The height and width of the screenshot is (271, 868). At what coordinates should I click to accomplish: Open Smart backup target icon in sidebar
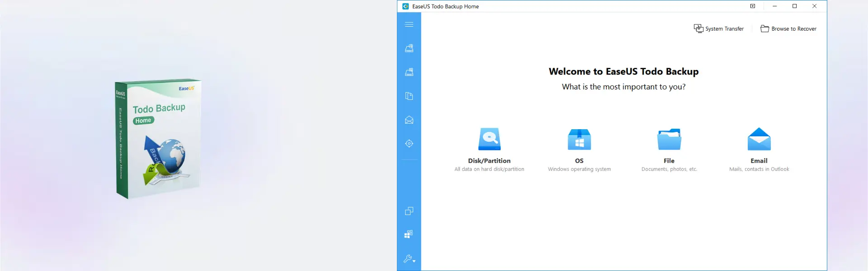(409, 144)
